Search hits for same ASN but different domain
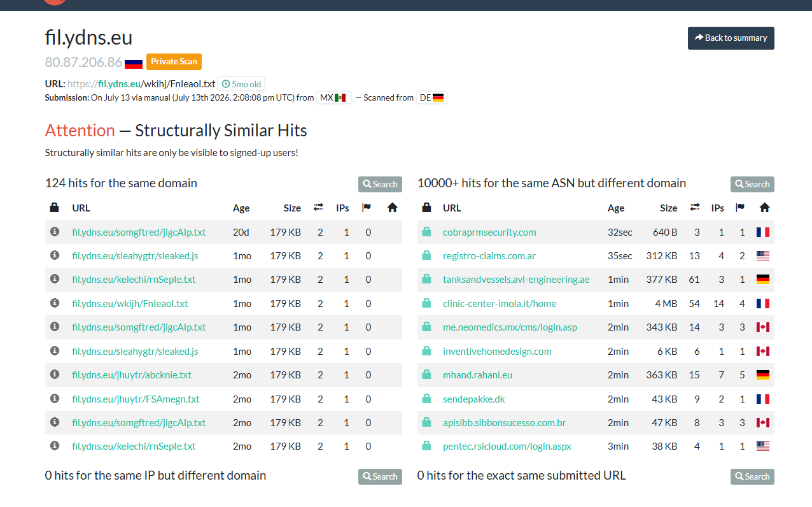 pyautogui.click(x=752, y=184)
